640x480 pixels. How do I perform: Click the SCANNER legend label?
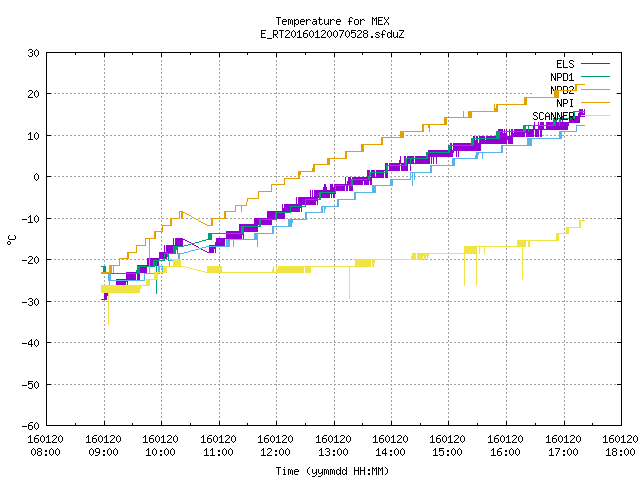click(553, 116)
